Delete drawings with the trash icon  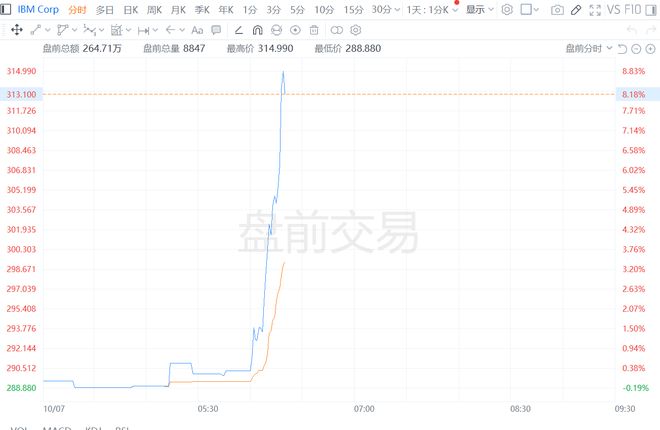(314, 30)
